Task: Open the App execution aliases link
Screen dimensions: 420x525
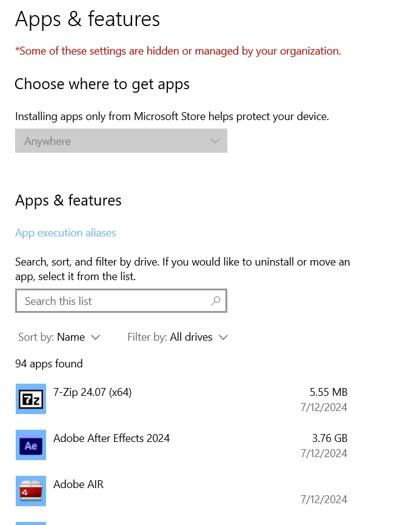Action: click(x=65, y=233)
